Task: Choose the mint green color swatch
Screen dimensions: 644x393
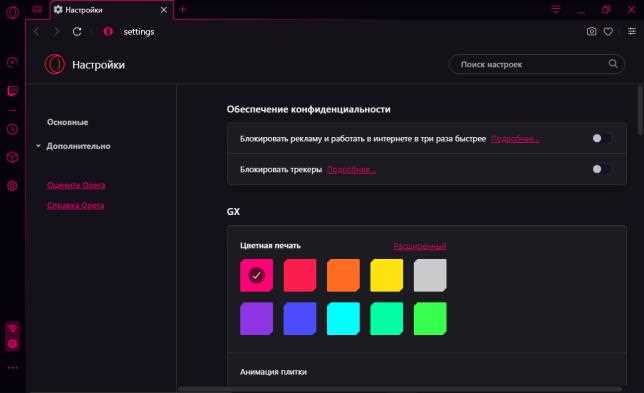Action: coord(386,319)
